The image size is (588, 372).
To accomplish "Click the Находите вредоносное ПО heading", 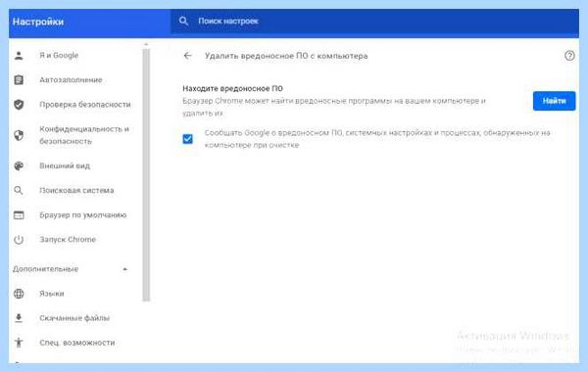I will [232, 89].
